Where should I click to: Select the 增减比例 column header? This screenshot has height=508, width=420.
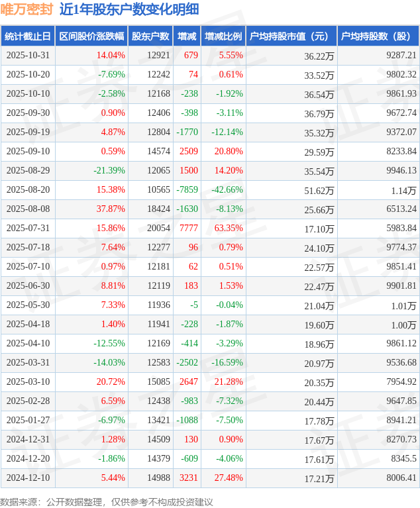point(223,36)
